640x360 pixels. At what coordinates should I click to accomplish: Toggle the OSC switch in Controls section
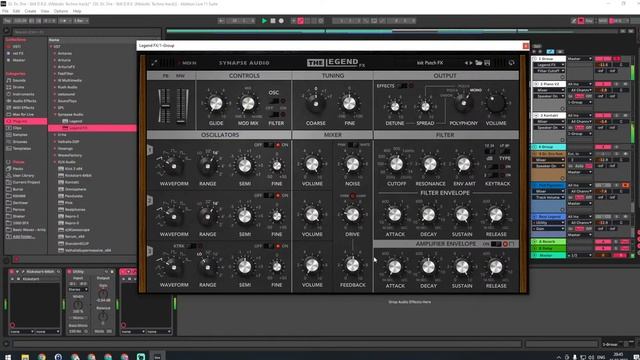pyautogui.click(x=274, y=101)
